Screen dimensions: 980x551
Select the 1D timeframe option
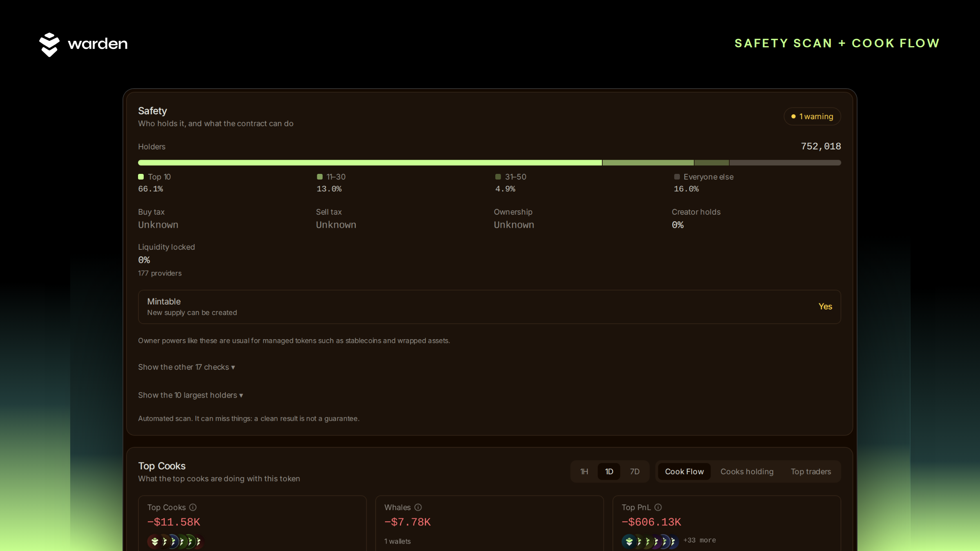coord(609,471)
